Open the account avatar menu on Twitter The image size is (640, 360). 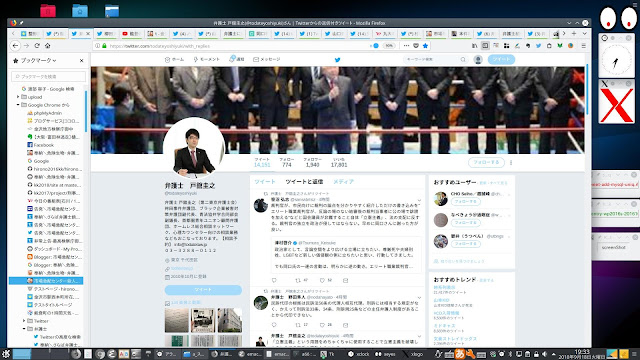478,60
